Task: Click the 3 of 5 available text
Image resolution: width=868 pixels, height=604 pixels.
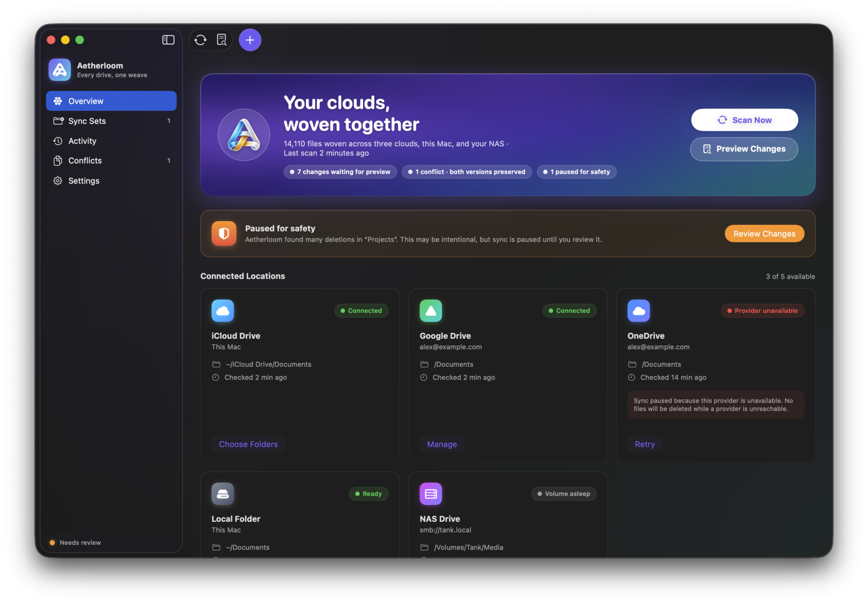Action: 790,276
